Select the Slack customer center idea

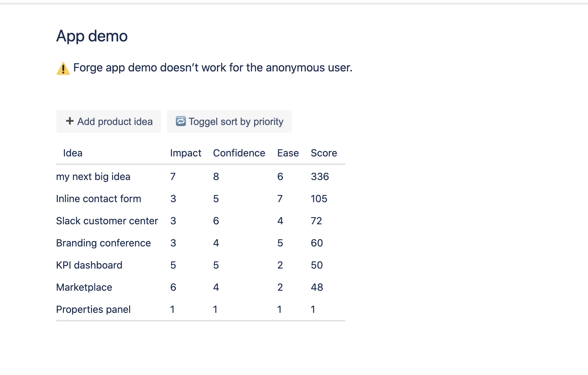click(107, 221)
